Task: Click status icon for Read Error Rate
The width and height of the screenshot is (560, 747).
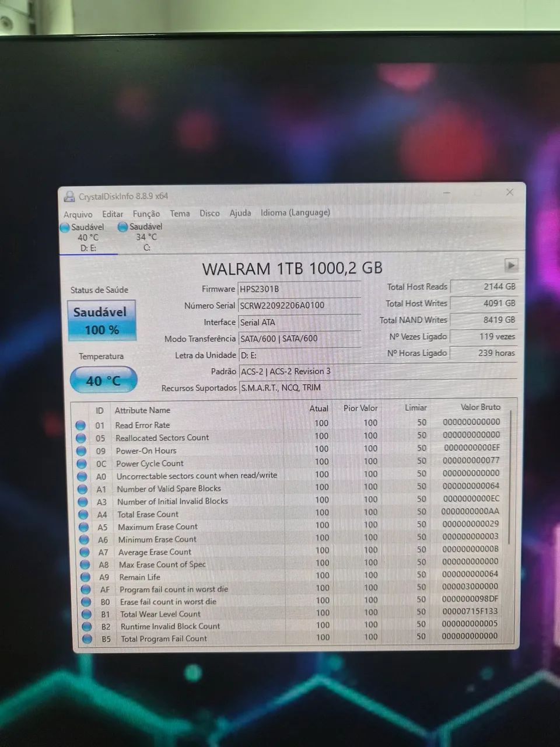Action: point(81,425)
